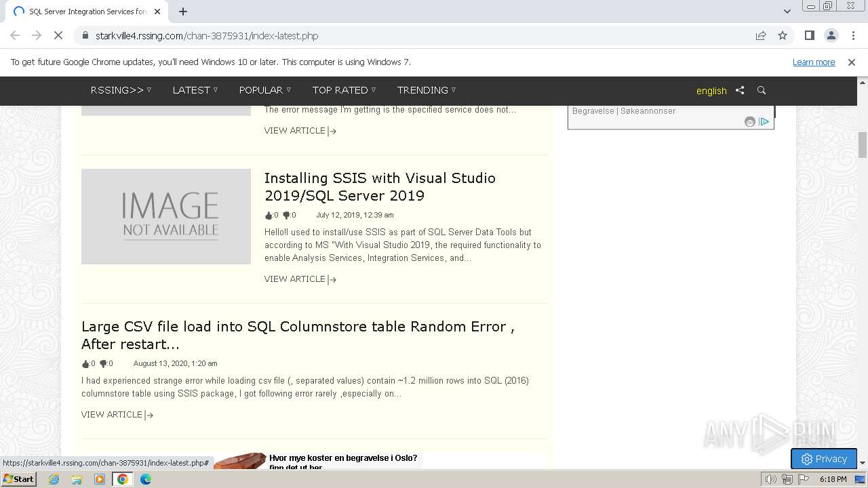Click the taskbar clock 6:18 PM
Image resolution: width=868 pixels, height=488 pixels.
833,479
